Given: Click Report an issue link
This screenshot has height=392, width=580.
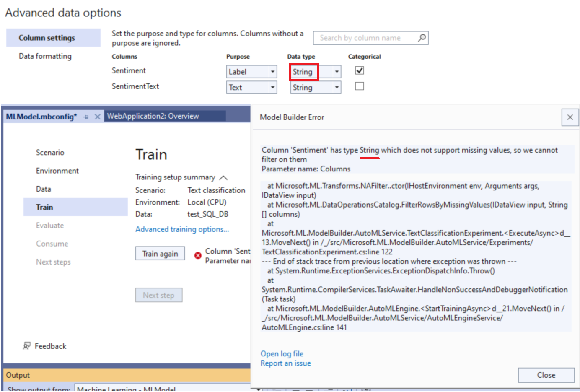Looking at the screenshot, I should [285, 363].
